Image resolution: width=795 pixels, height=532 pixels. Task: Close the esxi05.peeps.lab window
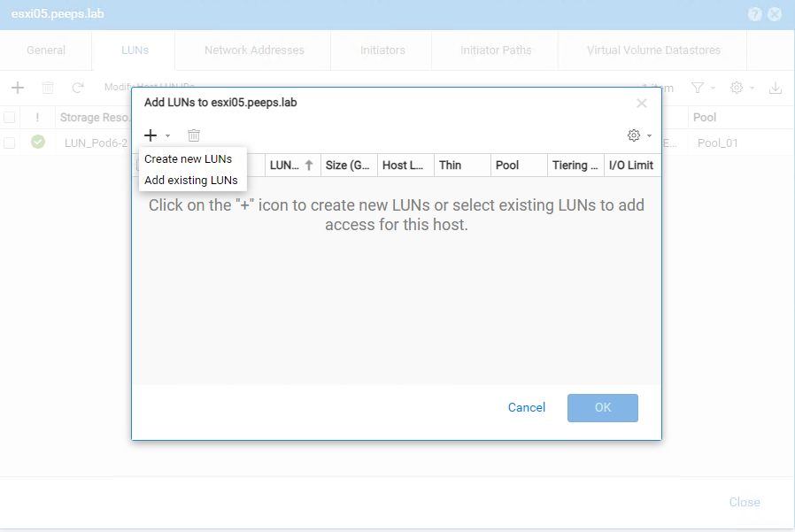tap(775, 14)
